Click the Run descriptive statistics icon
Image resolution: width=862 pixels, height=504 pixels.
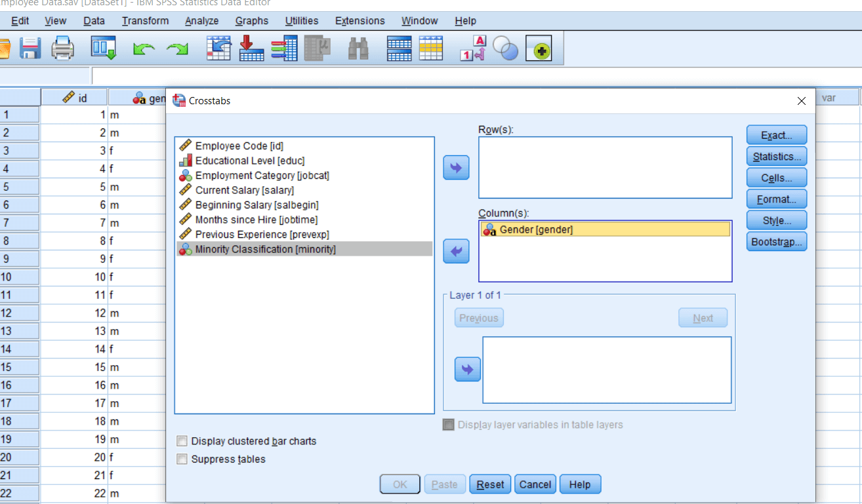[318, 48]
